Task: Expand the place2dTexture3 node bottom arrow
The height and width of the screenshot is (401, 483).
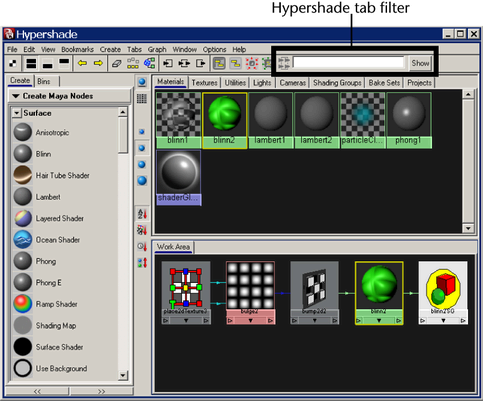Action: [x=186, y=321]
